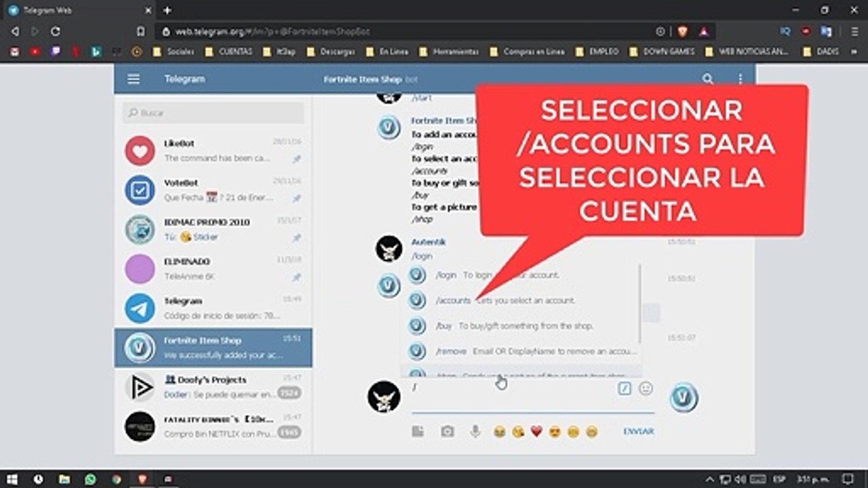Open the LikeBot chat
868x488 pixels.
click(213, 150)
